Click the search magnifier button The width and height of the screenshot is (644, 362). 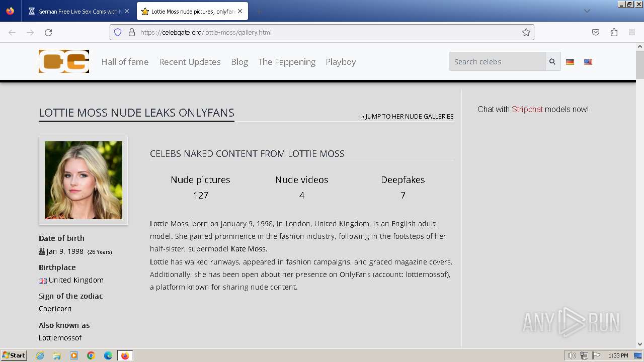click(552, 61)
